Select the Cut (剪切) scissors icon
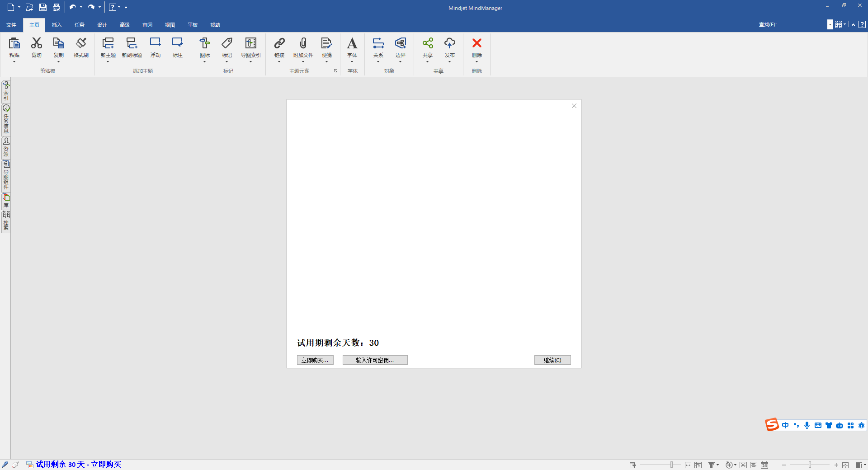The image size is (868, 470). pos(37,43)
